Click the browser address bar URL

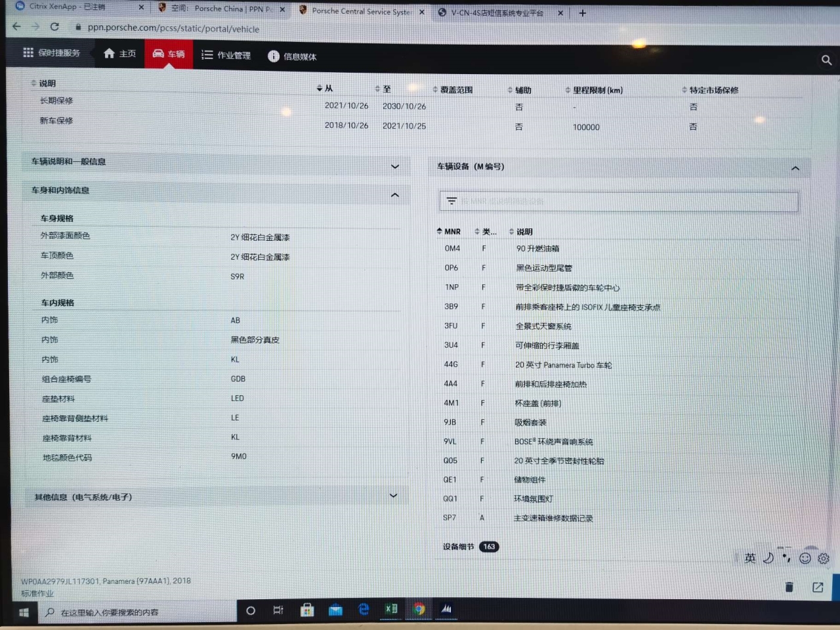click(173, 28)
